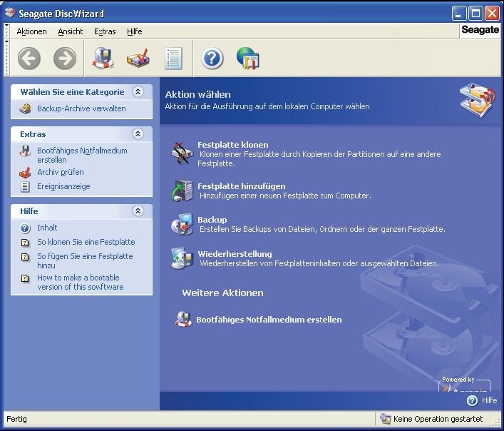Open the Aktionen menu
The image size is (504, 431).
pos(31,31)
